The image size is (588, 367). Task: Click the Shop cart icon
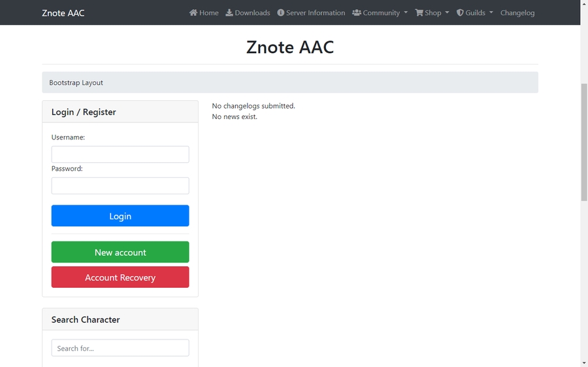[419, 12]
